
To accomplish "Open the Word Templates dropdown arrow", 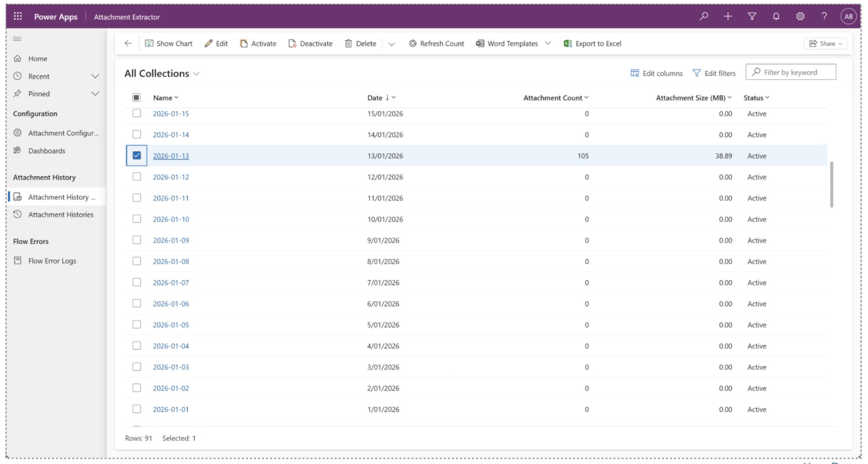I will pyautogui.click(x=548, y=43).
